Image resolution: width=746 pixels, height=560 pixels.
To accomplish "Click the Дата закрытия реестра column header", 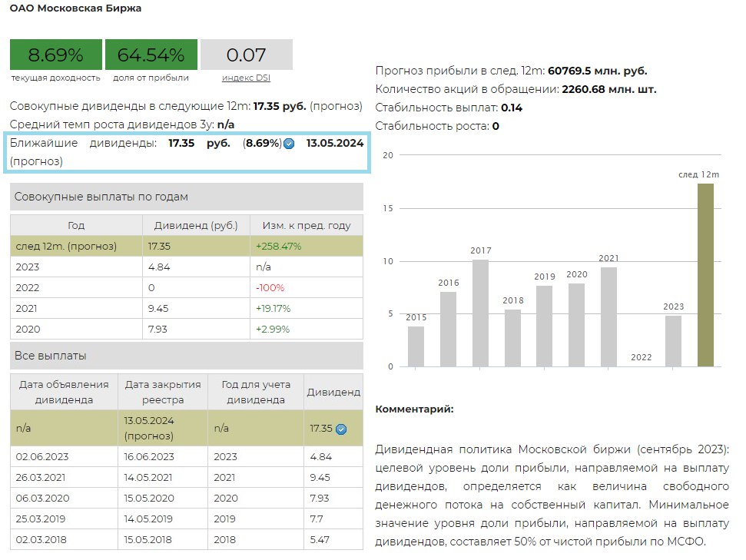I will coord(162,392).
